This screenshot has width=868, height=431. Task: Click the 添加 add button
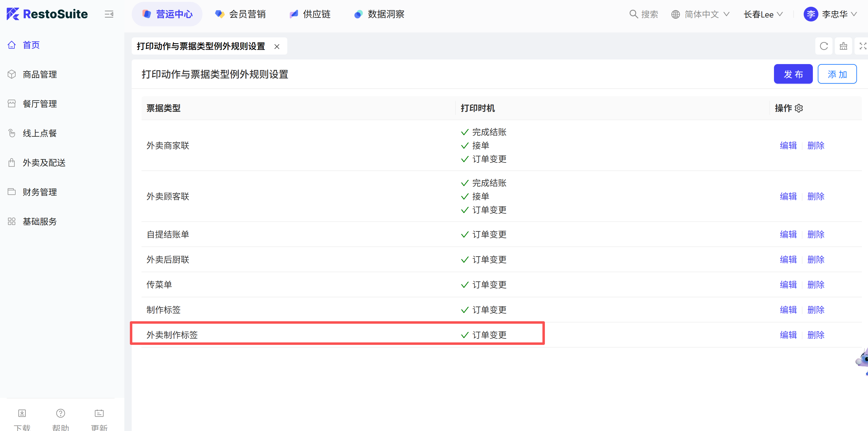(x=837, y=74)
